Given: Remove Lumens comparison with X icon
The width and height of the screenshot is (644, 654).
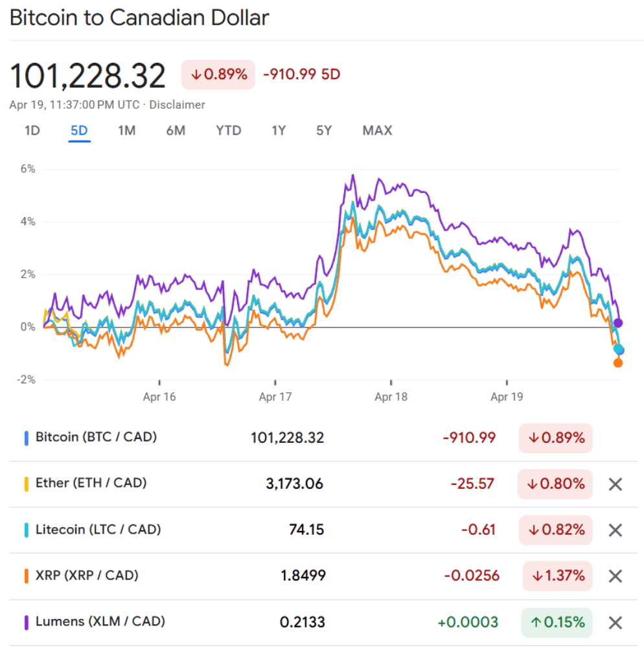Looking at the screenshot, I should [615, 623].
